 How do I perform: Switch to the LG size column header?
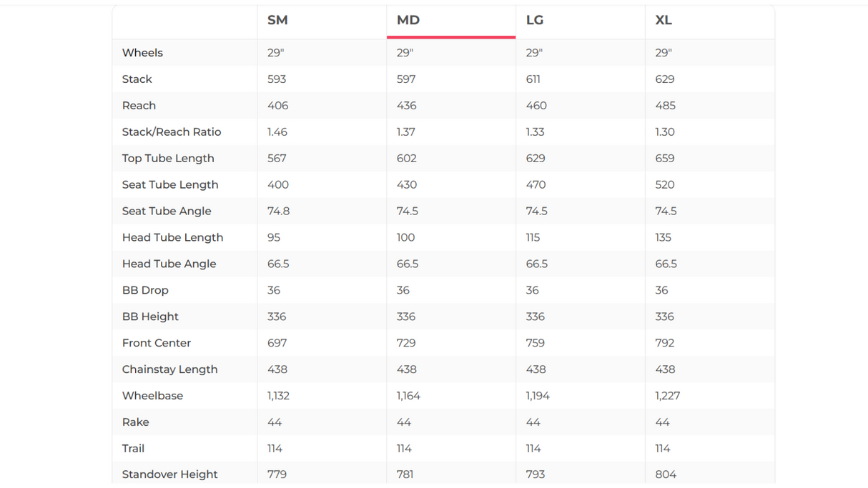535,20
